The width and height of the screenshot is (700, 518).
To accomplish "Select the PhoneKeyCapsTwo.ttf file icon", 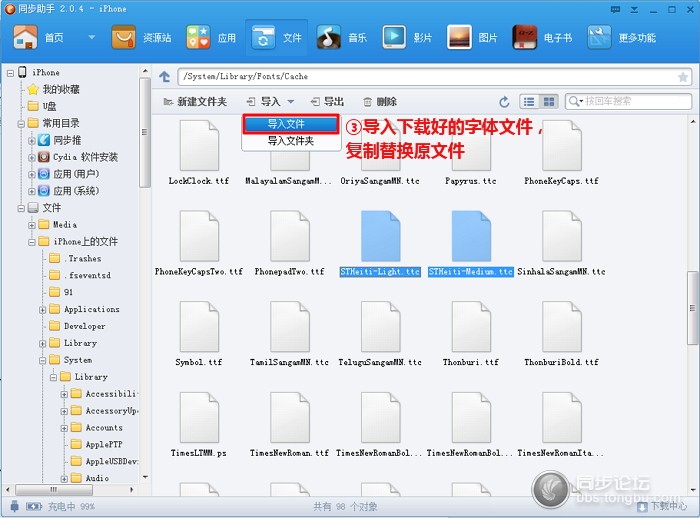I will [x=199, y=236].
